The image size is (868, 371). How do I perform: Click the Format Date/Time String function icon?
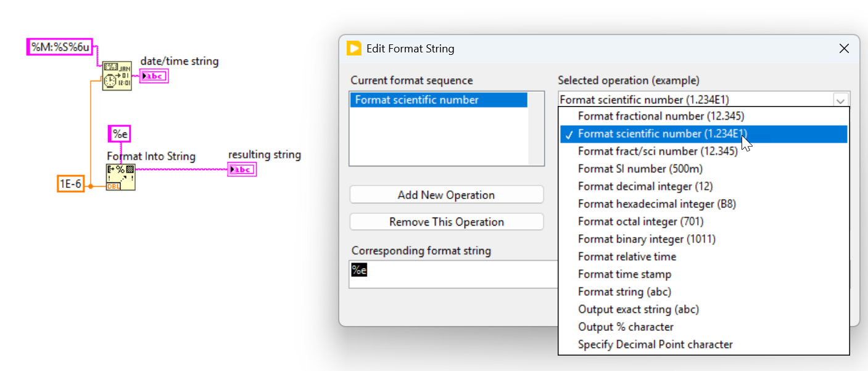pyautogui.click(x=117, y=76)
